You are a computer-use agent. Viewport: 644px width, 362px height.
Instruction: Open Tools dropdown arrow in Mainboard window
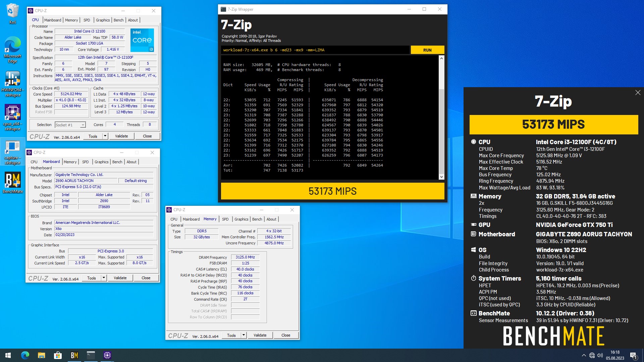tap(104, 278)
